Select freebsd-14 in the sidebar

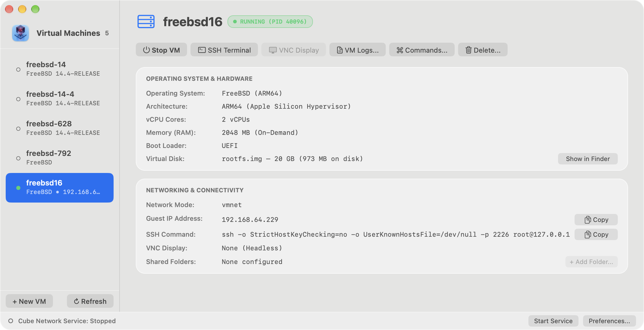(x=60, y=69)
